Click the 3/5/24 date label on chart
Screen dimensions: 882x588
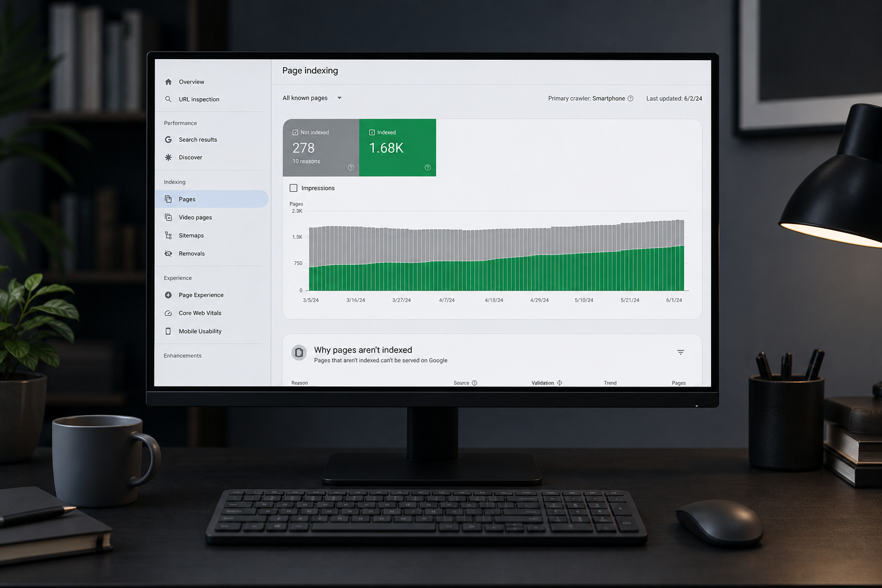311,300
